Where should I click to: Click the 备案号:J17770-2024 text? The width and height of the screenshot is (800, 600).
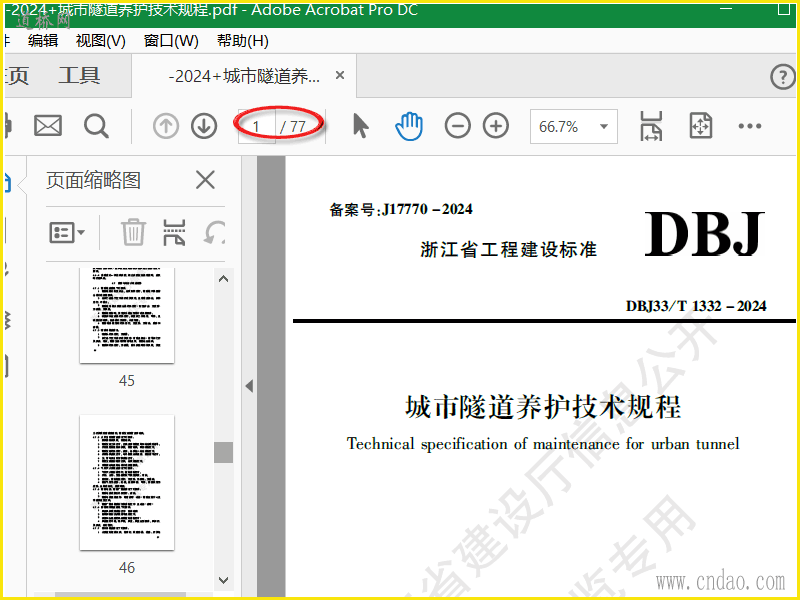click(x=401, y=209)
